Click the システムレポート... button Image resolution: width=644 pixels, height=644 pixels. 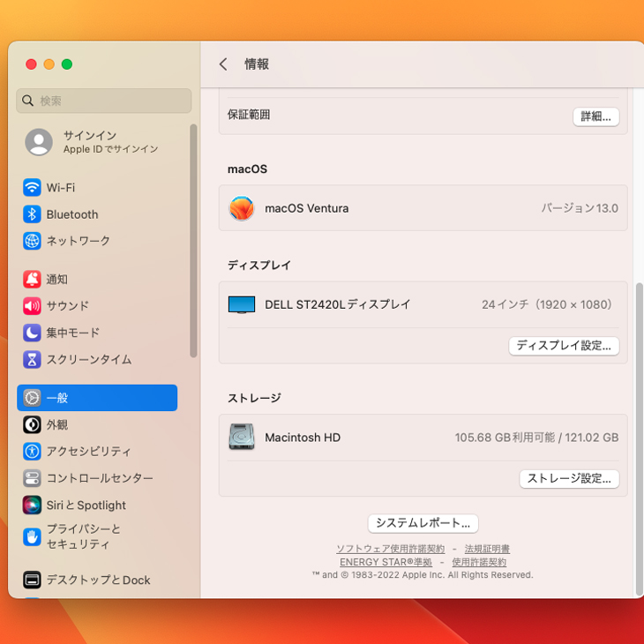[x=423, y=523]
